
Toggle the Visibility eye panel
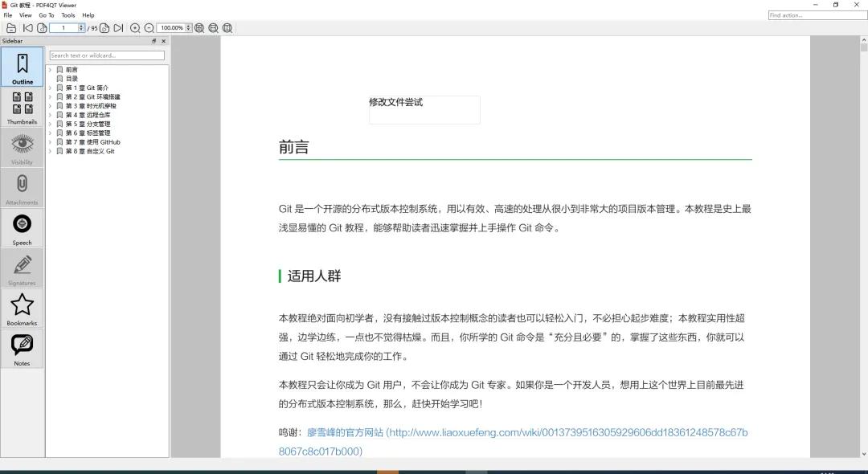(22, 145)
